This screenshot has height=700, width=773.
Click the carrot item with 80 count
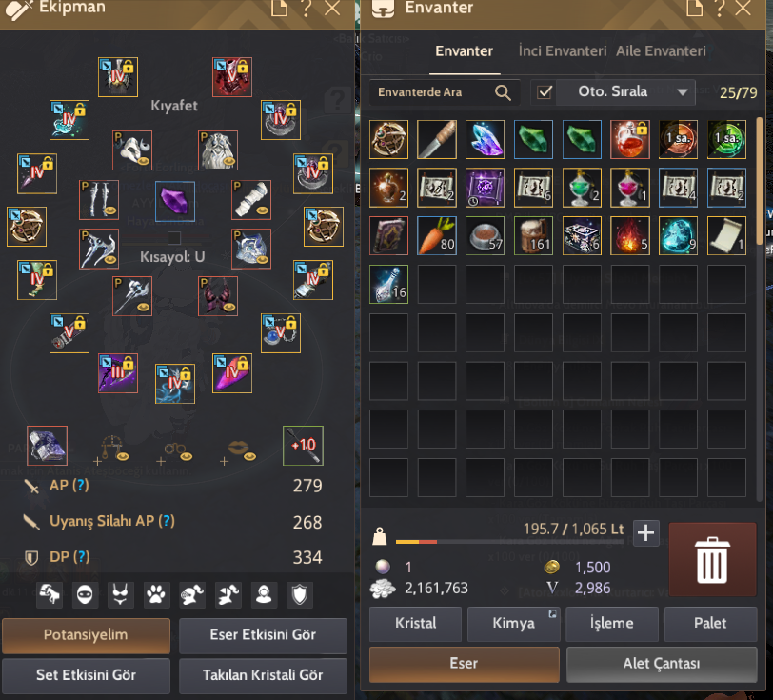click(x=437, y=236)
